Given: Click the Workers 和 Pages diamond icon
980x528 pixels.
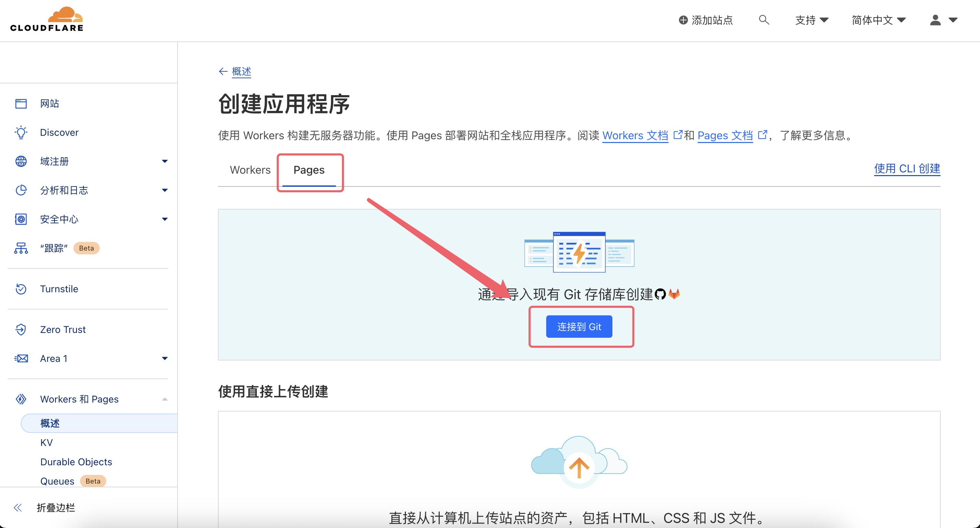Looking at the screenshot, I should click(21, 399).
